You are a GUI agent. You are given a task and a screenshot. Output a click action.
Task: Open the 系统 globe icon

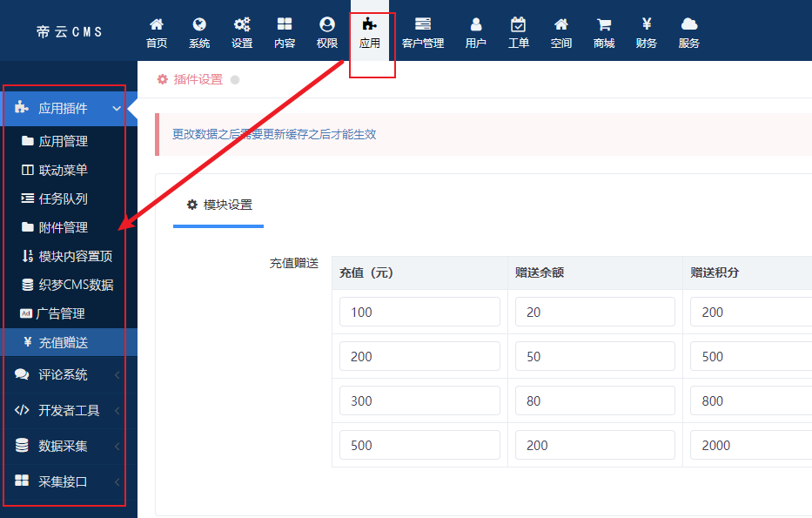[199, 24]
